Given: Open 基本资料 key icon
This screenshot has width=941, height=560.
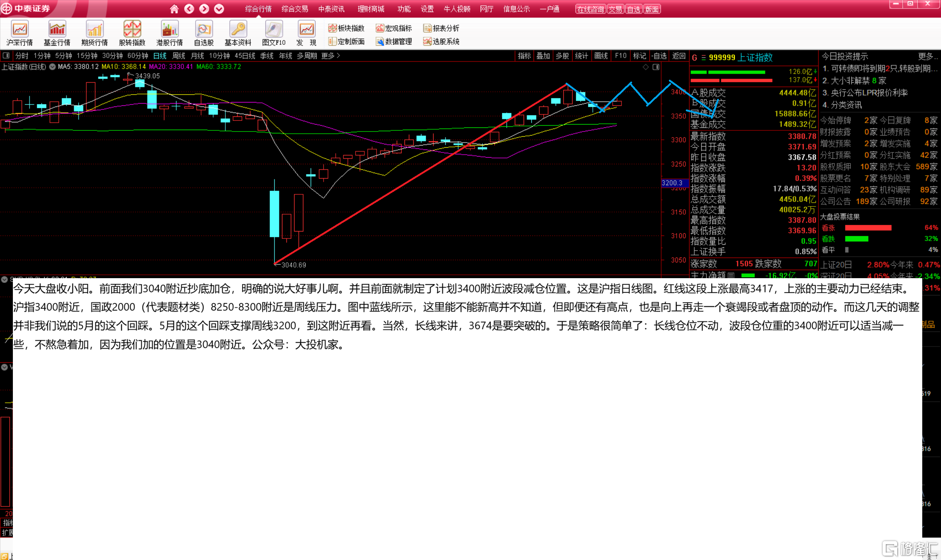Looking at the screenshot, I should 238,33.
